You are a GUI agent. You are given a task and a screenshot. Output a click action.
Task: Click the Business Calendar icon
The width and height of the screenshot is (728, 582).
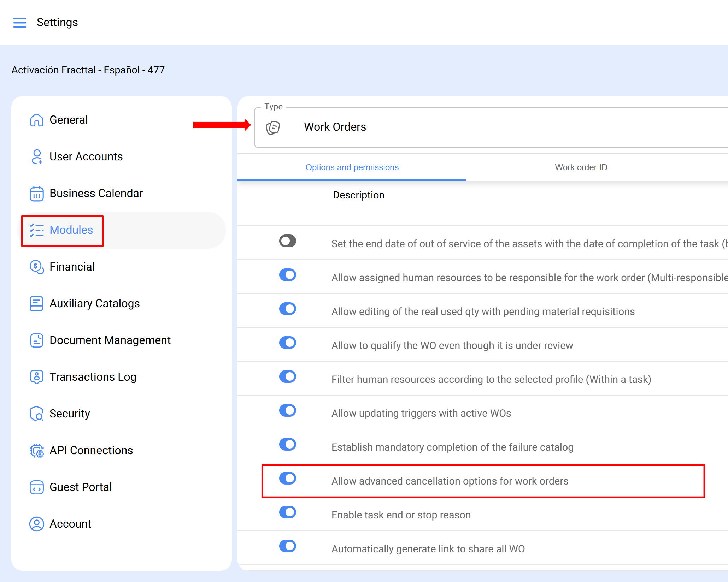pos(36,194)
